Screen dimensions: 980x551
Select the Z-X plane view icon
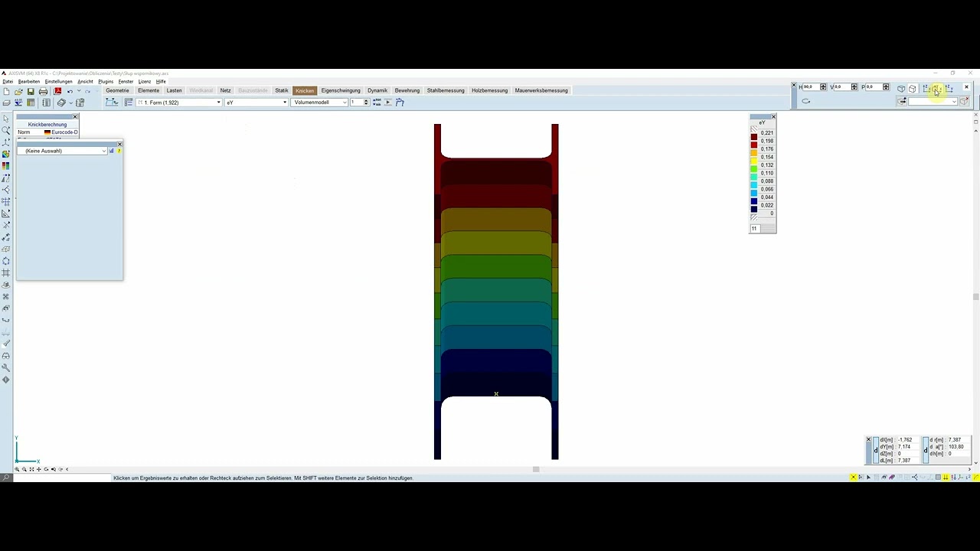click(926, 89)
